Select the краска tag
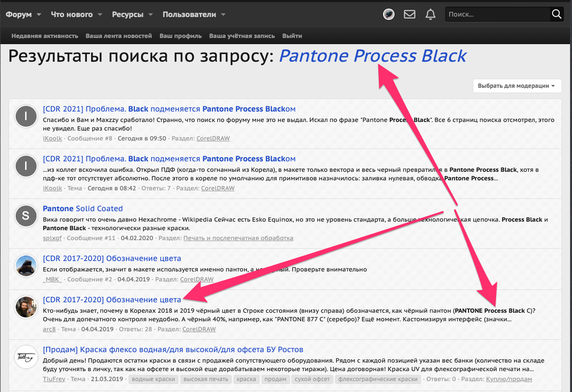572x392 pixels. click(x=246, y=379)
